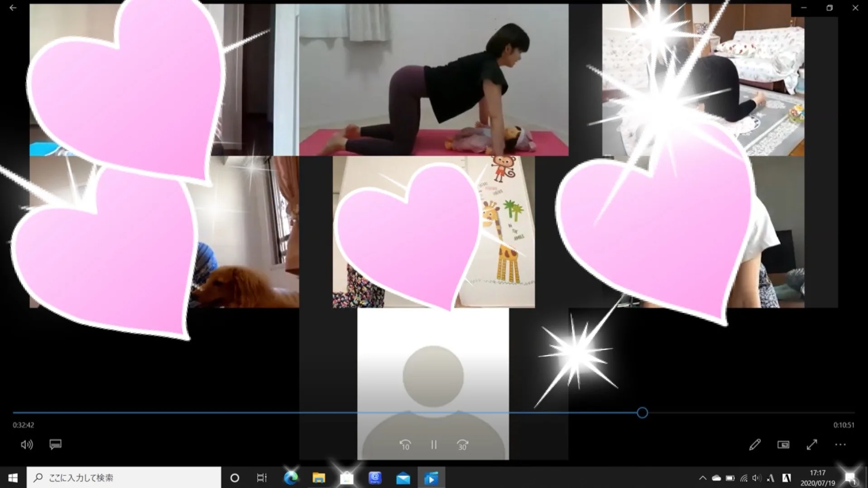Open File Explorer from the taskbar
The height and width of the screenshot is (488, 868).
pyautogui.click(x=319, y=478)
